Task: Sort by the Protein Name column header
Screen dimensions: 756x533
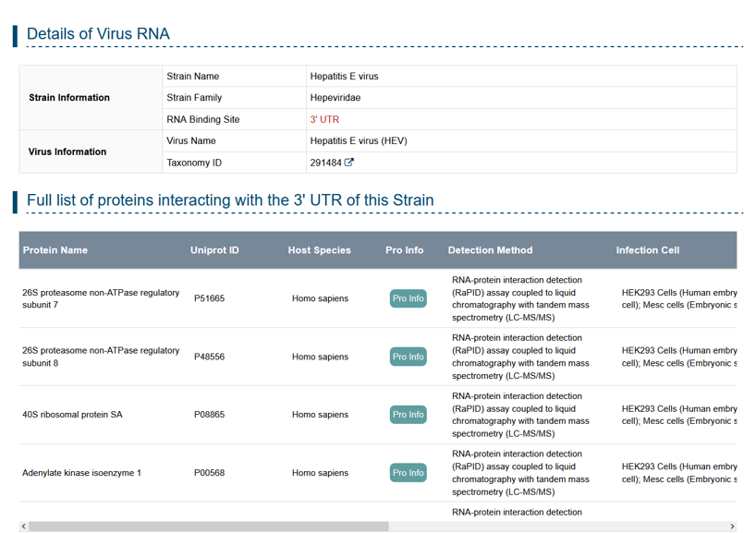Action: pyautogui.click(x=55, y=250)
